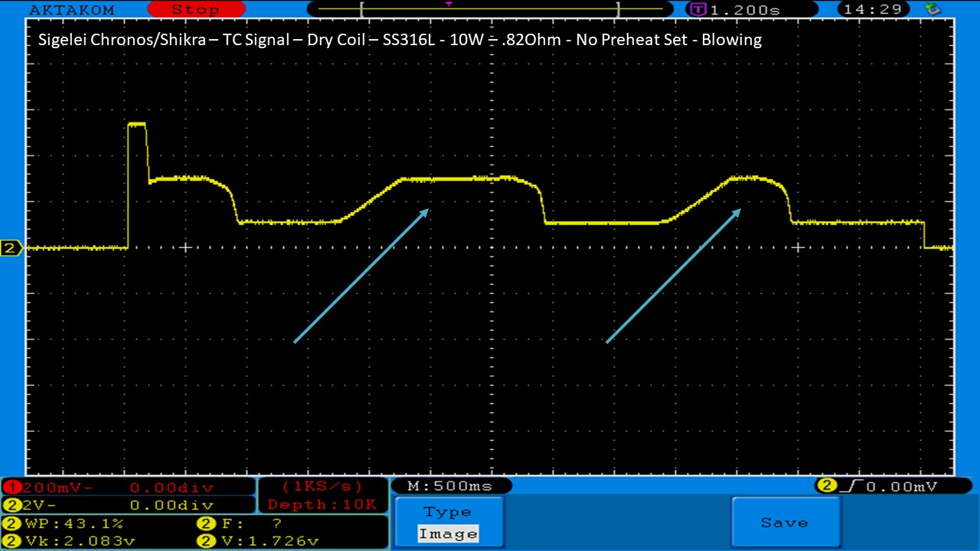Viewport: 980px width, 551px height.
Task: Click the USB connection icon at top right
Action: (933, 9)
